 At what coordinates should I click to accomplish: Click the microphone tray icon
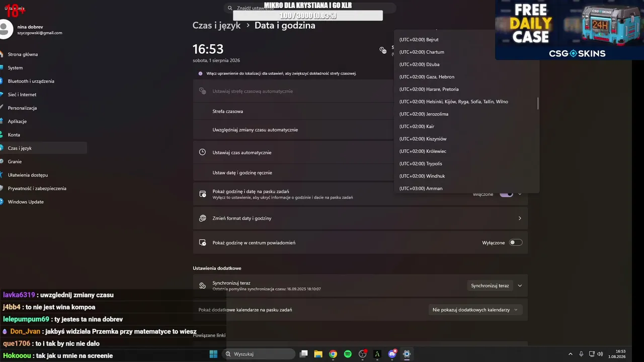(581, 354)
